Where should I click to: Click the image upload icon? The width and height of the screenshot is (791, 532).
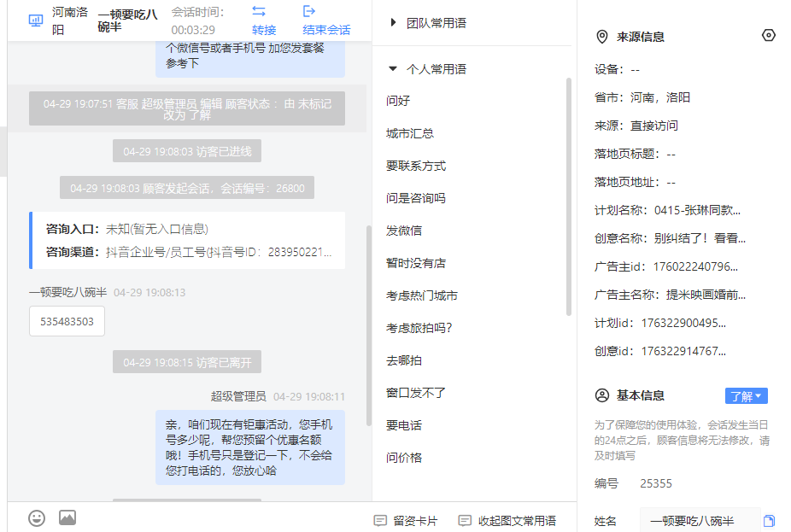(x=67, y=517)
